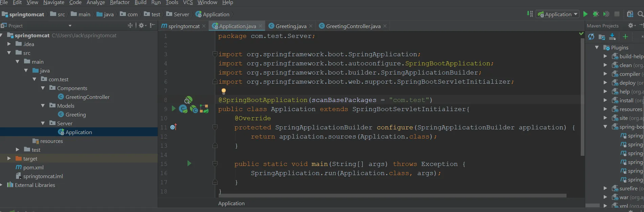
Task: Reimport all Maven projects icon
Action: pyautogui.click(x=591, y=37)
